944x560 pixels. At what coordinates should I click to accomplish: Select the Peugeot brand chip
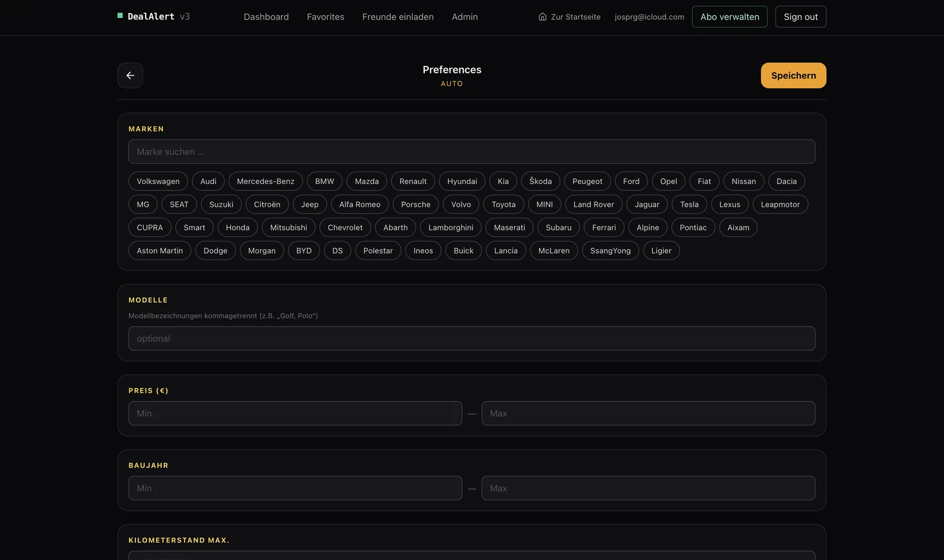587,181
